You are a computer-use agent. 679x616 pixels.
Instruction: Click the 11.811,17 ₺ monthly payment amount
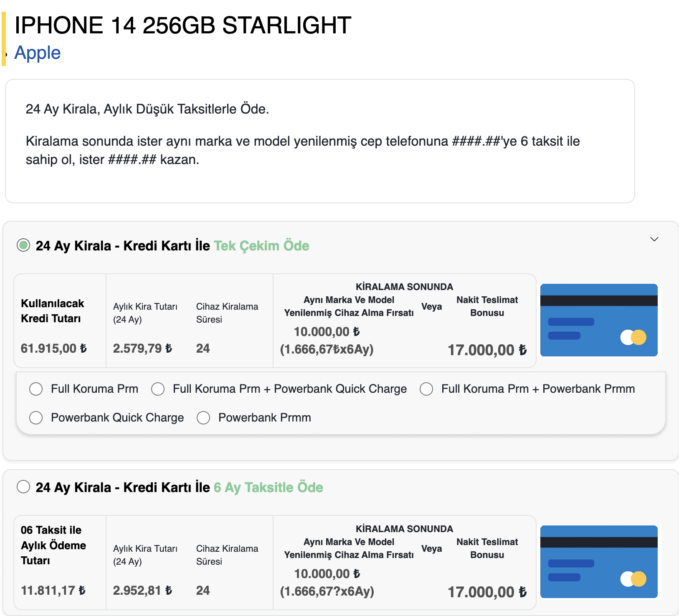[x=53, y=591]
